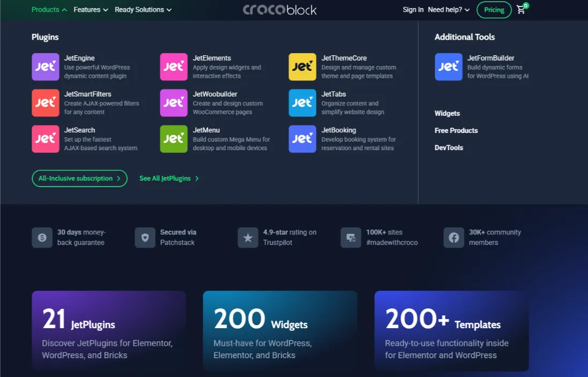Click the JetFormBuilder plugin icon
This screenshot has height=377, width=588.
pyautogui.click(x=449, y=67)
